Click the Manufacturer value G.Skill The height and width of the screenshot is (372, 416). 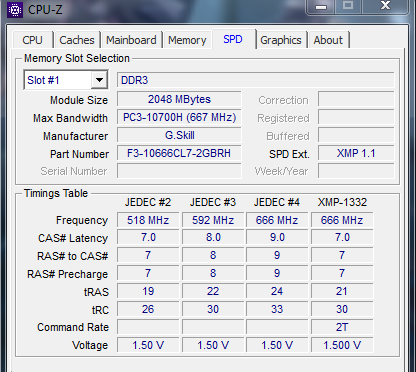tap(179, 135)
